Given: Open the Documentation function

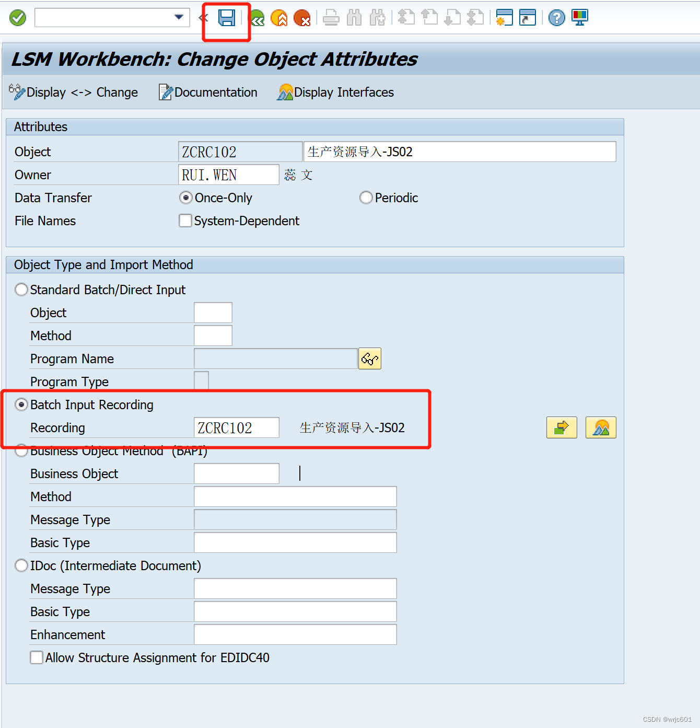Looking at the screenshot, I should pos(208,93).
